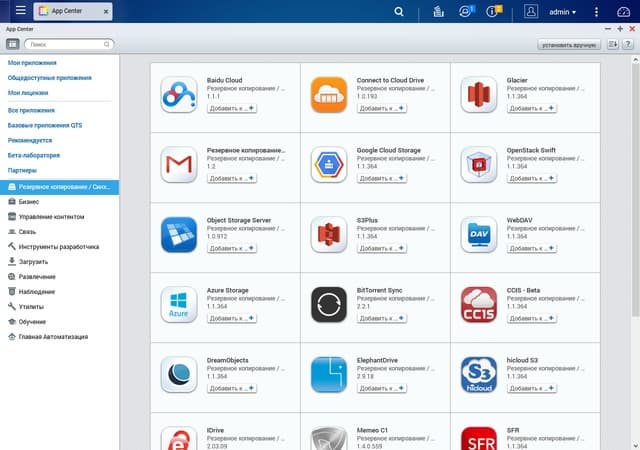Toggle the sidebar view icon
The width and height of the screenshot is (640, 450).
click(x=13, y=44)
